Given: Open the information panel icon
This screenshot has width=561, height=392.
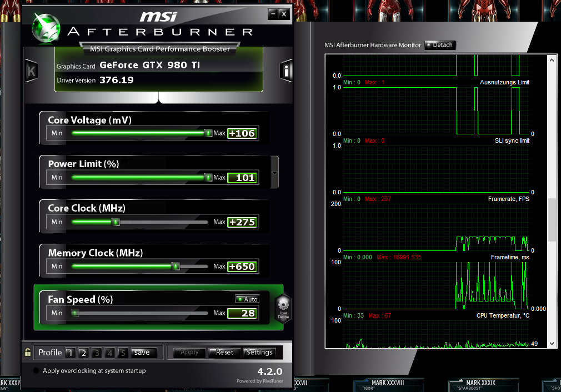Looking at the screenshot, I should pos(286,71).
